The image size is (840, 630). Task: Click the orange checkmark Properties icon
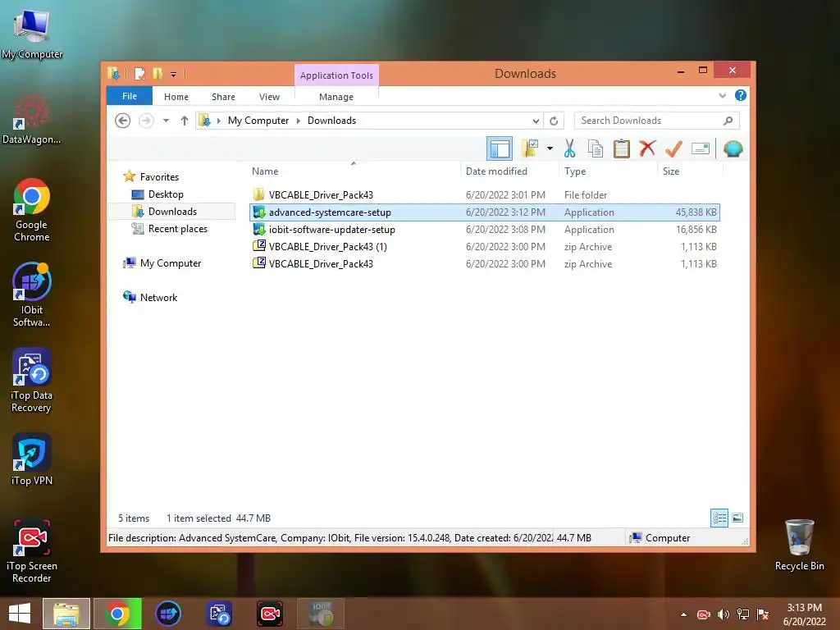pos(673,148)
